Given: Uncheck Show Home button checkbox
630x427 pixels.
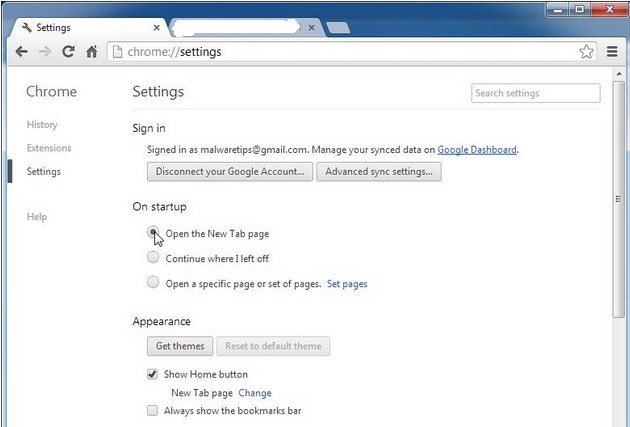Looking at the screenshot, I should pyautogui.click(x=152, y=374).
